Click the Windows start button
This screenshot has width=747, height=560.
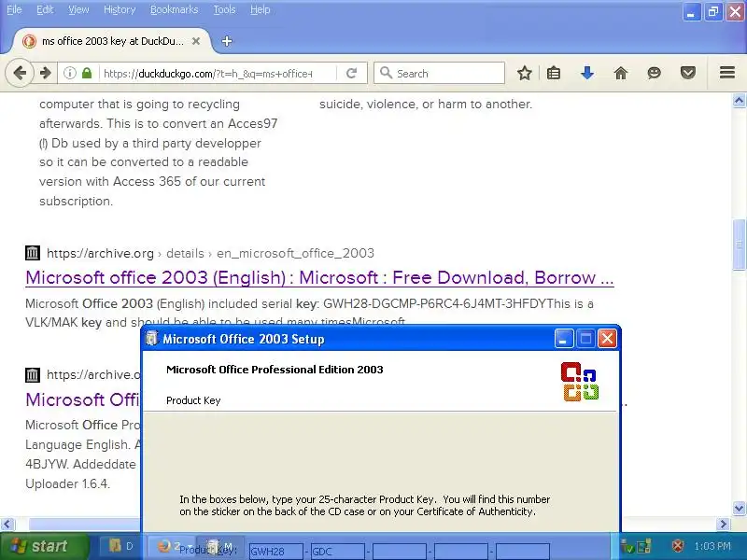44,546
